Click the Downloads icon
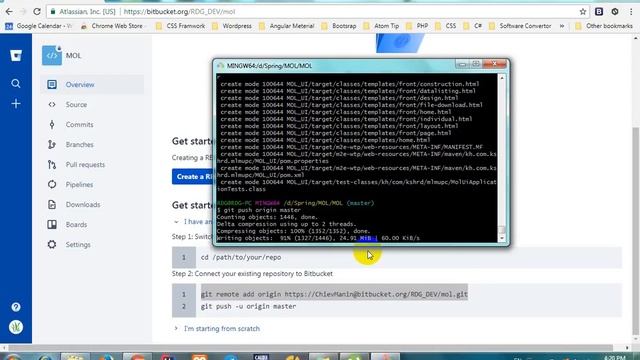Viewport: 640px width, 360px height. tap(52, 204)
